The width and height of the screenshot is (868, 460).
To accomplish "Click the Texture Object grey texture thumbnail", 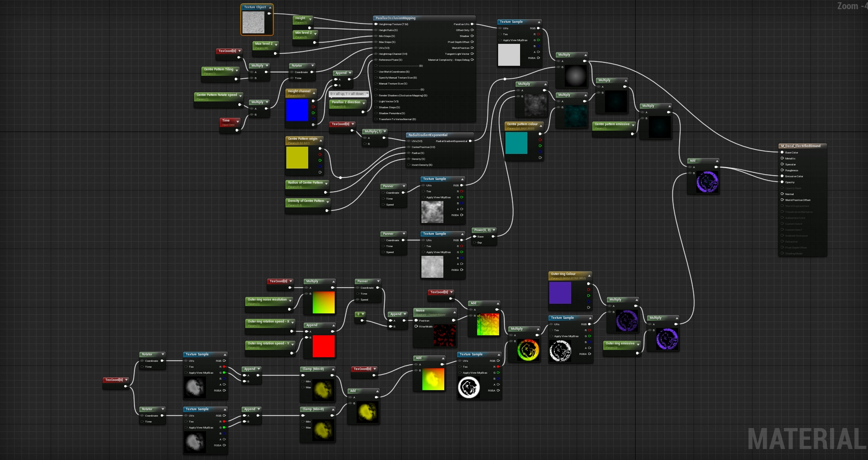I will [253, 22].
